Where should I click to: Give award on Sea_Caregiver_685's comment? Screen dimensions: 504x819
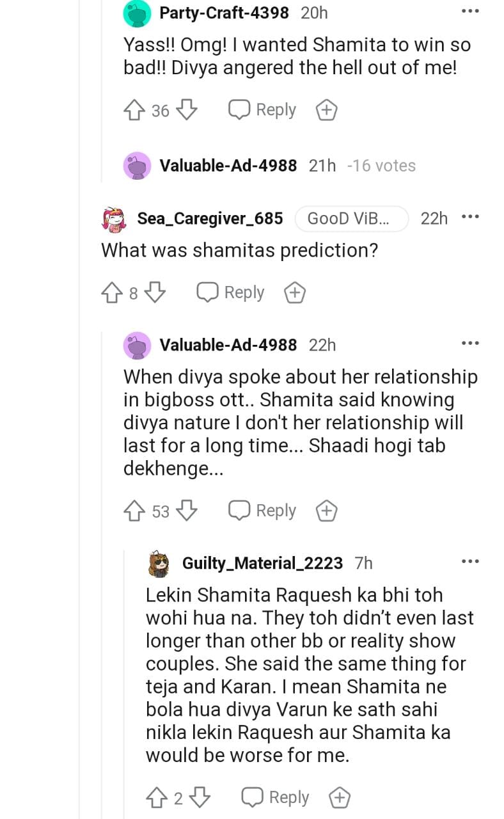pyautogui.click(x=294, y=293)
